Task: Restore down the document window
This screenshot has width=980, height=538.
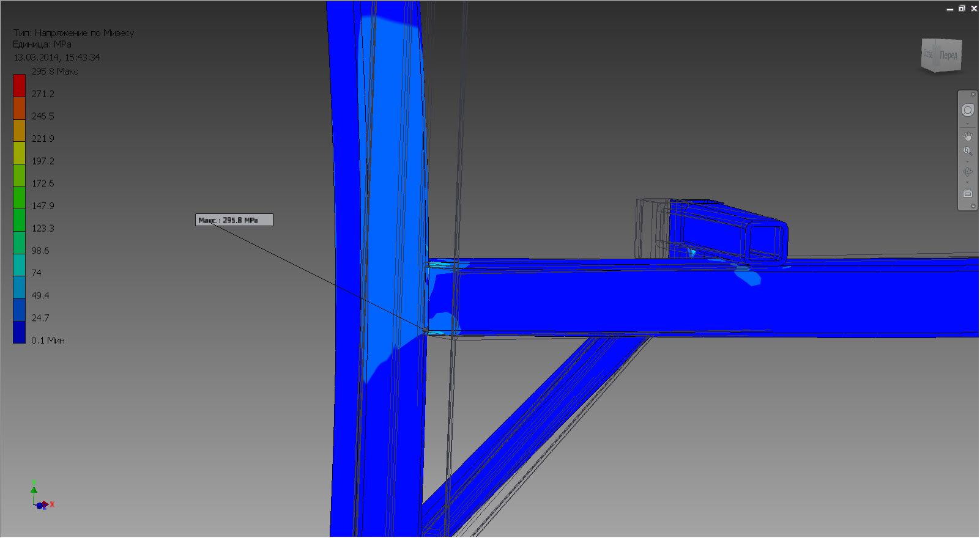Action: click(962, 9)
